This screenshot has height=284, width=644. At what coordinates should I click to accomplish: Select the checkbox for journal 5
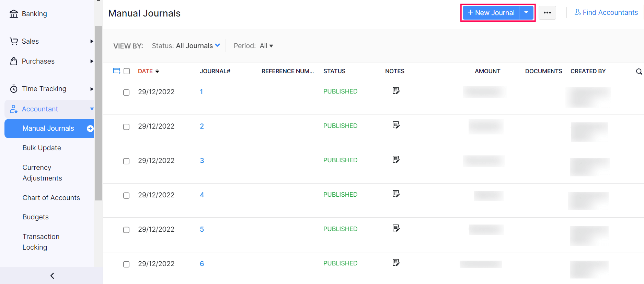tap(126, 230)
